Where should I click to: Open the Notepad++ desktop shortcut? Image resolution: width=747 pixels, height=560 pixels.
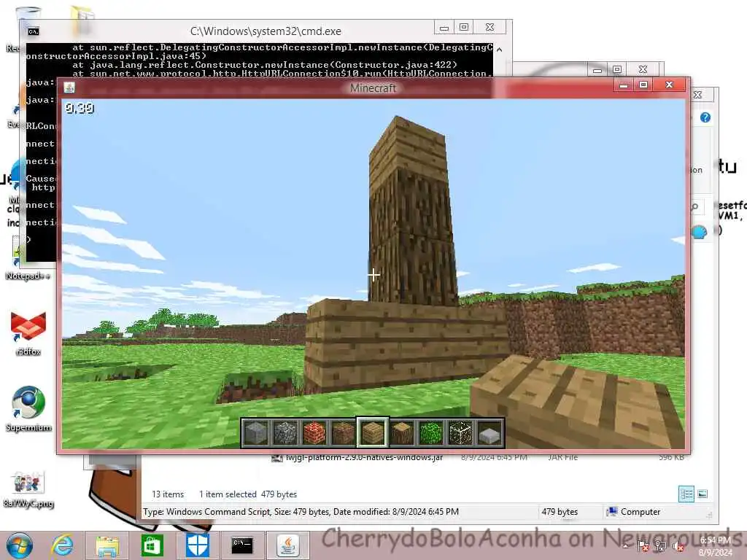coord(27,259)
